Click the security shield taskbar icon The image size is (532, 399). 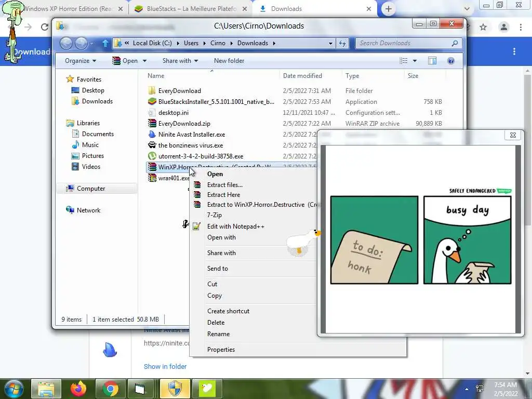[x=175, y=389]
